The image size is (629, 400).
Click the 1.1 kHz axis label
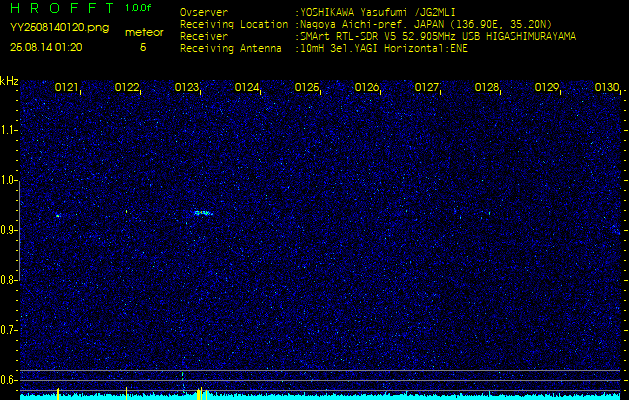point(8,131)
